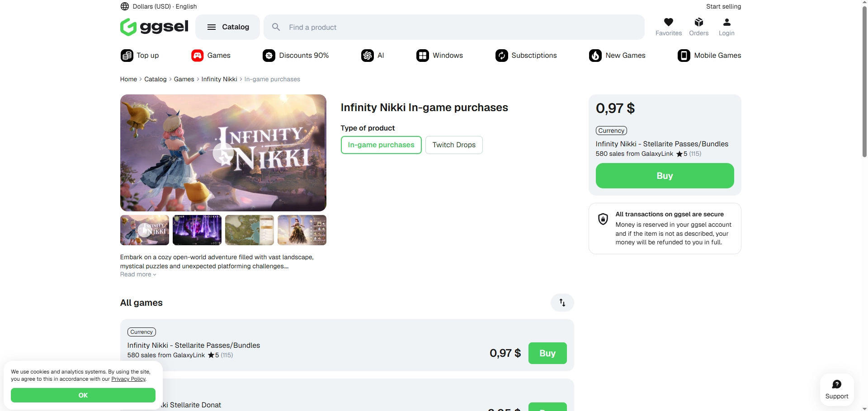Go to Catalog breadcrumb
Screen dimensions: 868x411
coord(156,79)
